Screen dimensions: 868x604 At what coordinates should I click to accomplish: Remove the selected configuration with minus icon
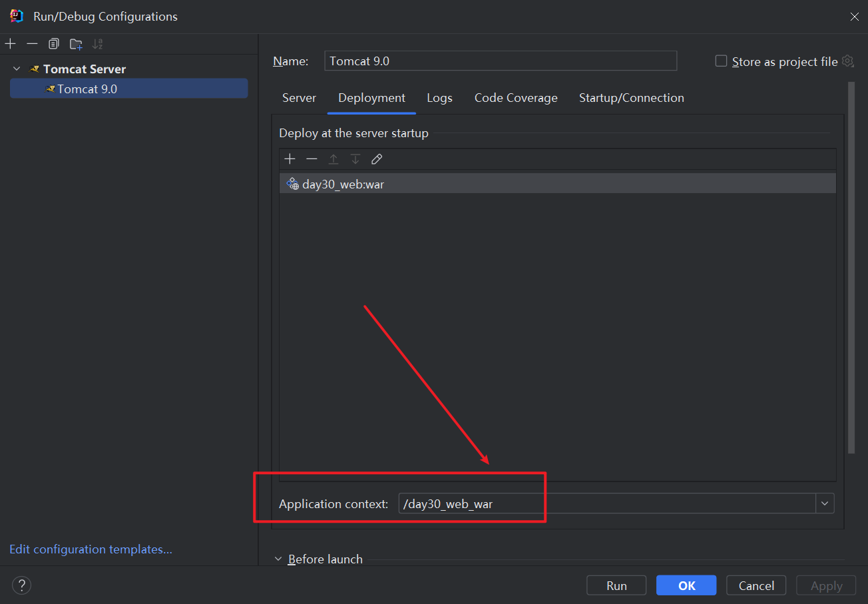click(32, 44)
